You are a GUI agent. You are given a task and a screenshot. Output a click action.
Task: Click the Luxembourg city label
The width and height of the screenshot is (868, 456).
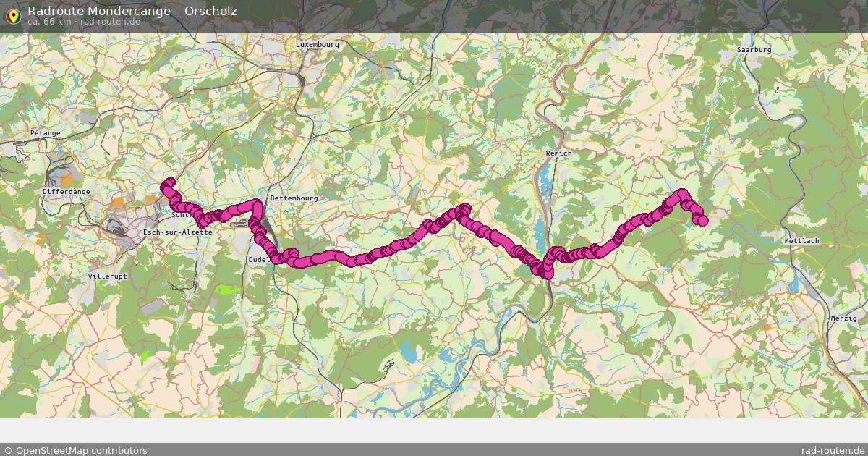(318, 44)
